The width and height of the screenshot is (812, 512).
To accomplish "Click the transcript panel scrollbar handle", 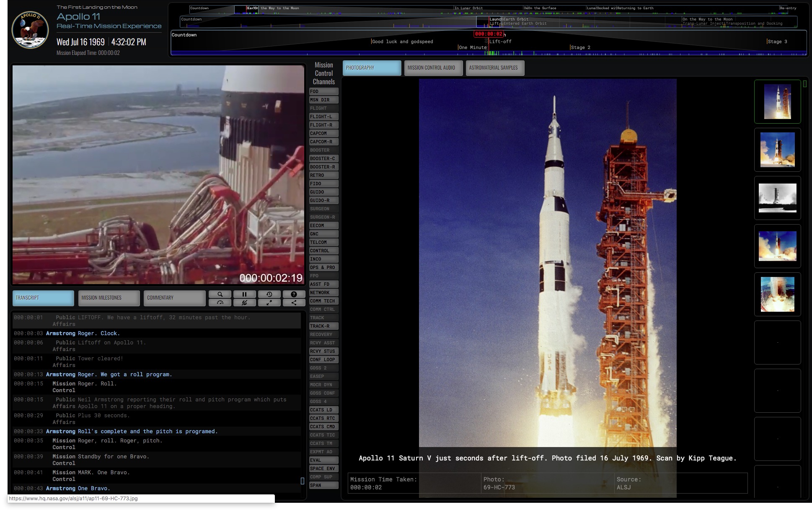I will tap(303, 481).
